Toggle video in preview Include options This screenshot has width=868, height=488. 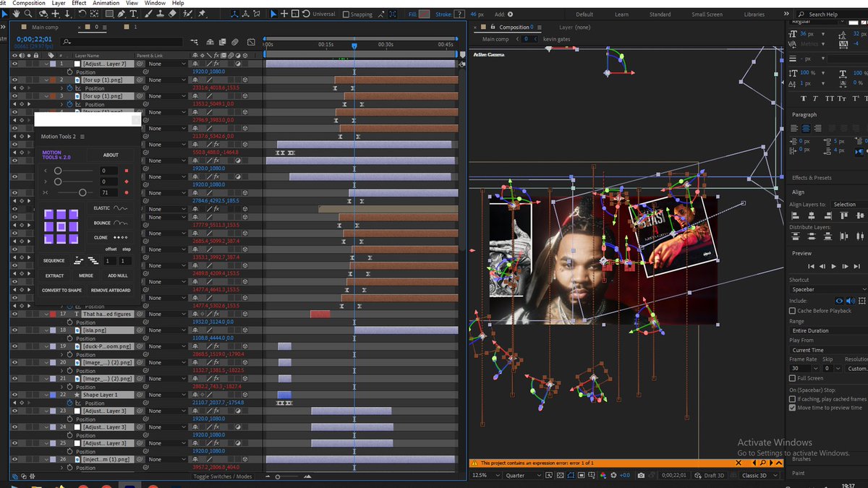pos(839,301)
